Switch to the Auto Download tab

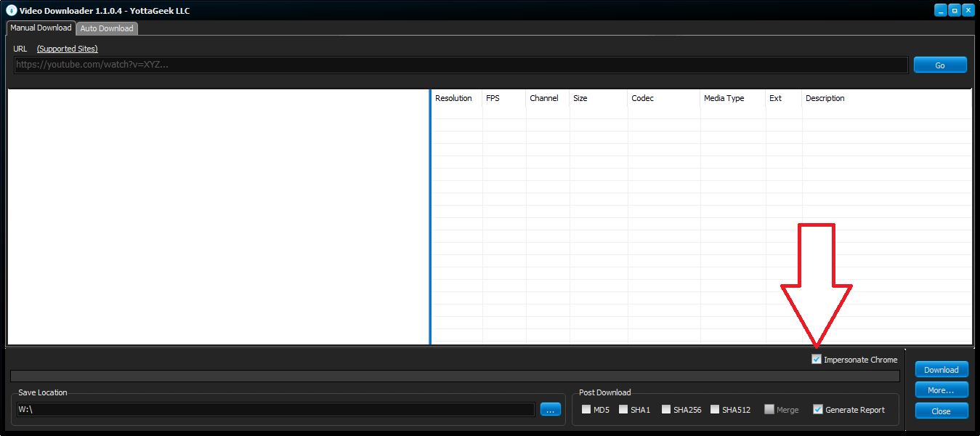pos(107,28)
